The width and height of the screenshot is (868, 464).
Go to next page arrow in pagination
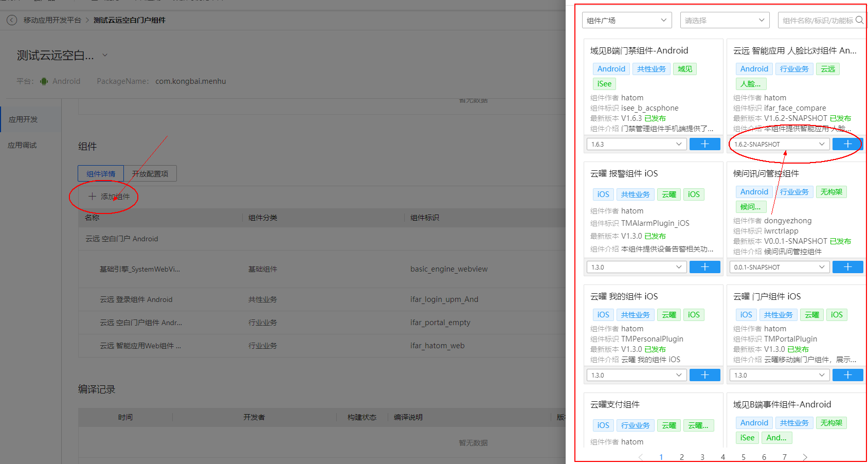click(x=805, y=457)
